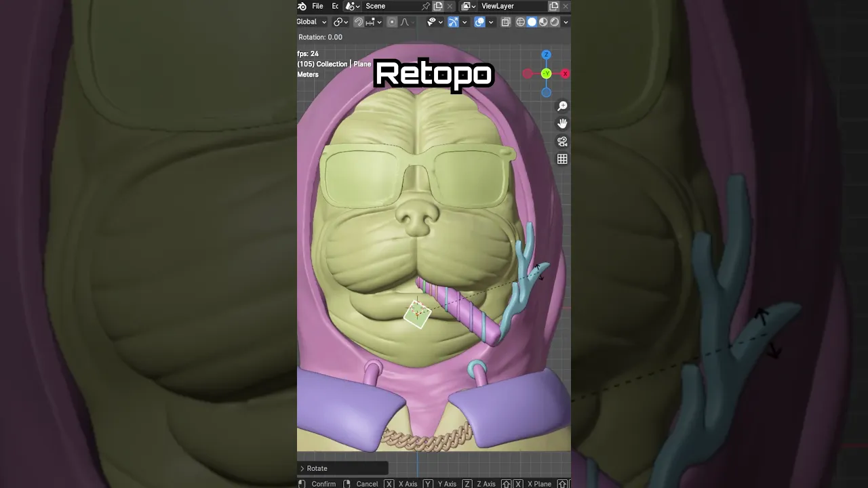Open the Edit menu next to File
The image size is (868, 488).
coord(335,6)
